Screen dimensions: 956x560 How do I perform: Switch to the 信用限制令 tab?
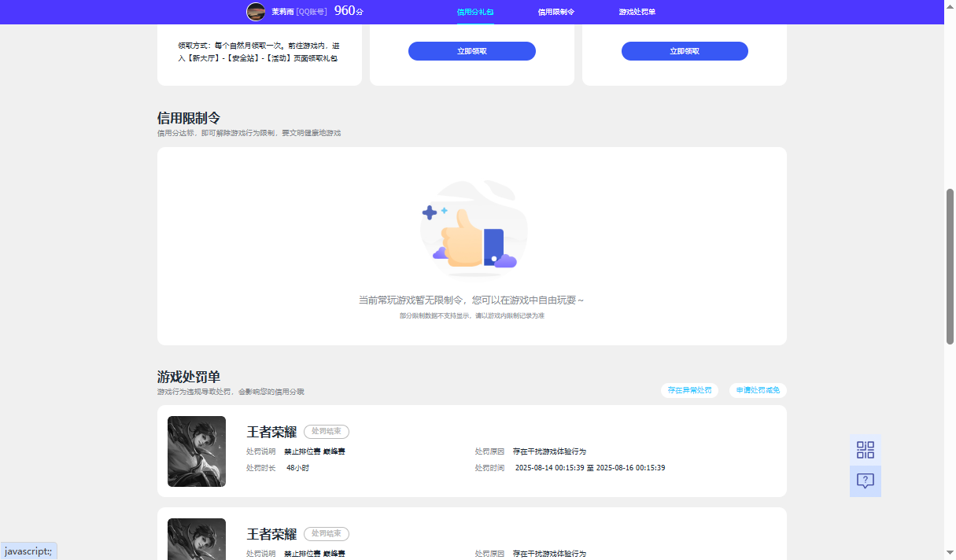tap(556, 12)
